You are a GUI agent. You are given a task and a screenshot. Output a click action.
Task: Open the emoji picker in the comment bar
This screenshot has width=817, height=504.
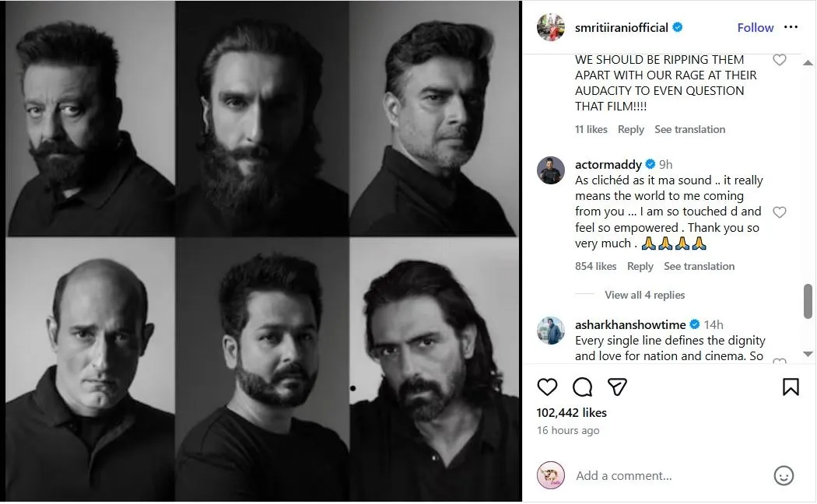[x=784, y=475]
